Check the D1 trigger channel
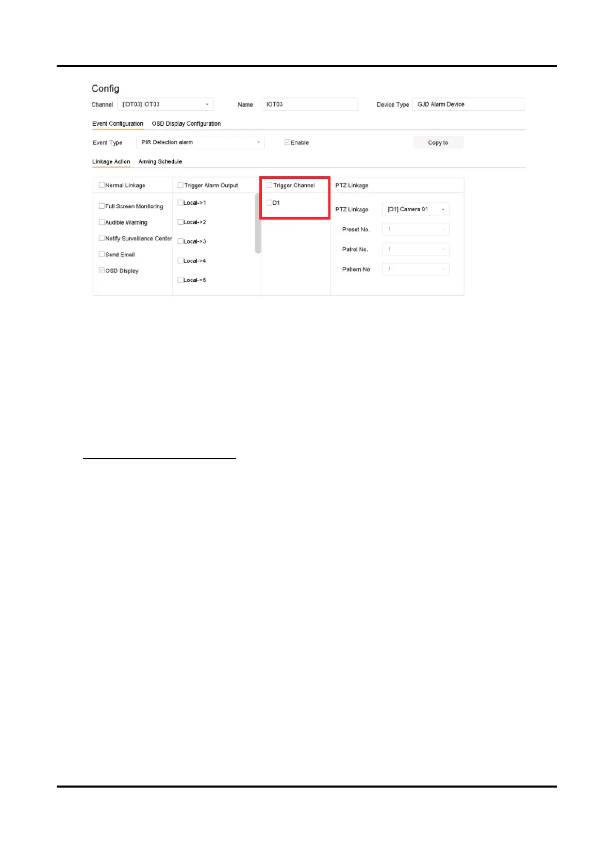Screen dimensions: 614x868 coord(269,203)
